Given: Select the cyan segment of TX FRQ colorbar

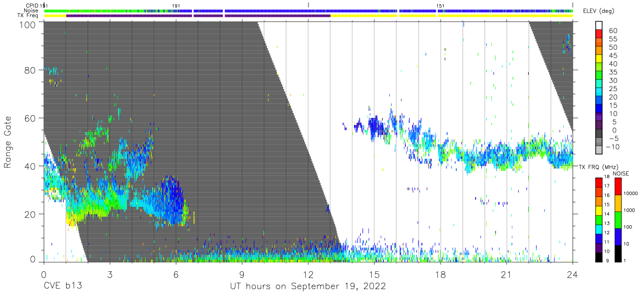Looking at the screenshot, I should [x=599, y=229].
